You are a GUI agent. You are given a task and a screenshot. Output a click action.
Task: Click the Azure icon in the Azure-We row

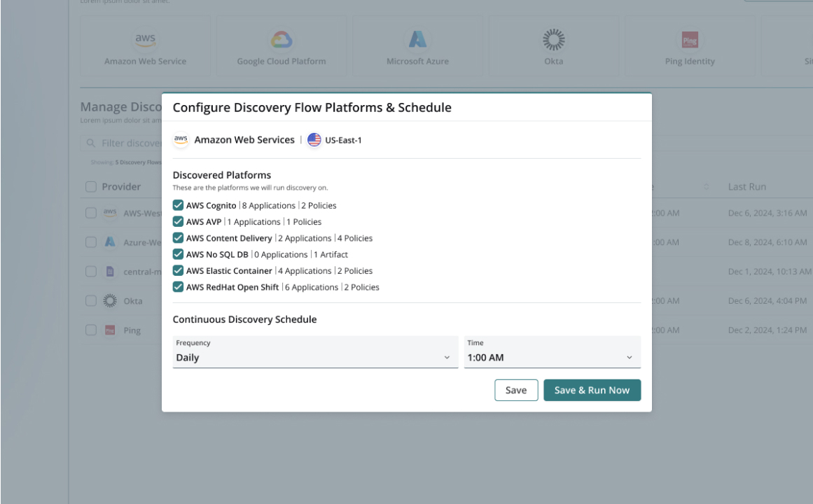110,242
